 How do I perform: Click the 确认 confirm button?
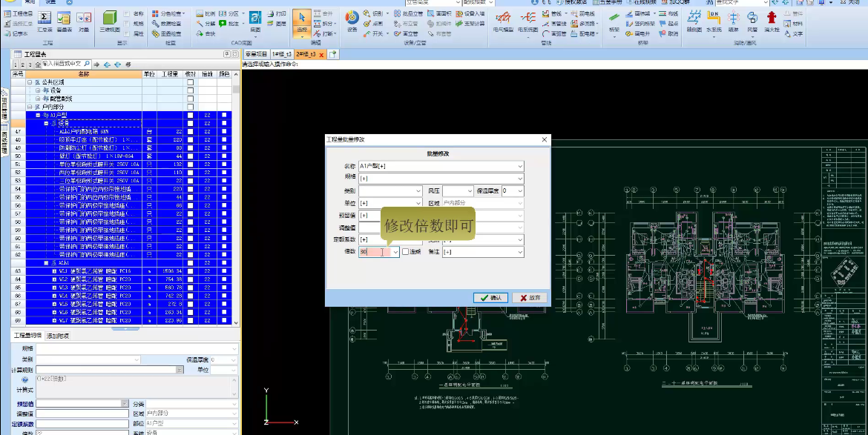[490, 297]
